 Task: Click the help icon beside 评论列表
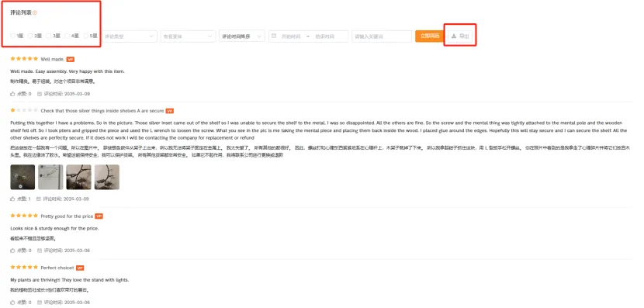coord(35,12)
